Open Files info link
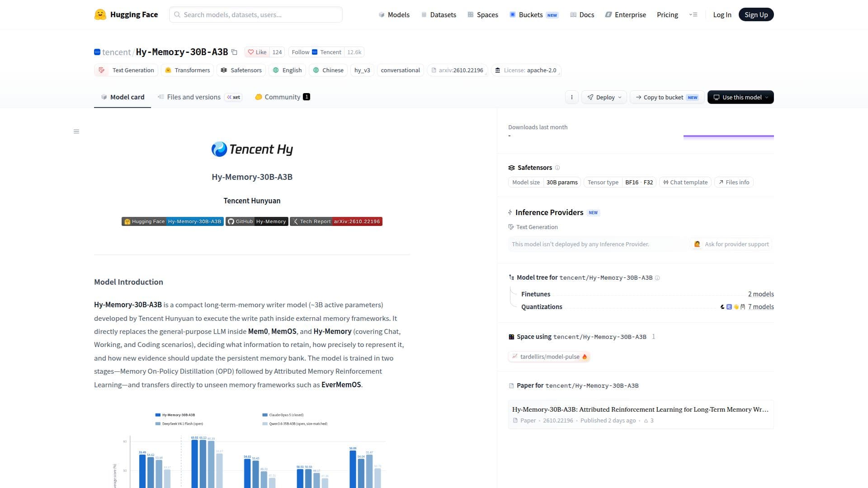This screenshot has width=868, height=488. point(734,182)
